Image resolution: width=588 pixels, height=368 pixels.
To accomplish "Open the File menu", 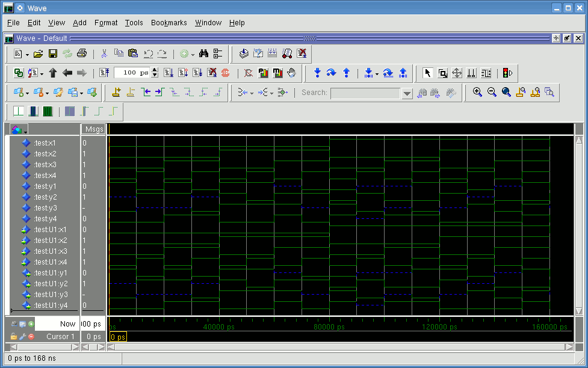I will pos(13,23).
